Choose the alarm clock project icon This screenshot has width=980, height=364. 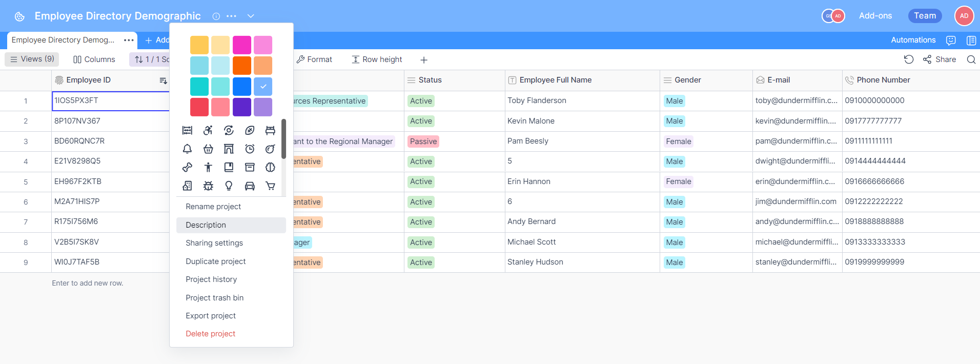250,149
